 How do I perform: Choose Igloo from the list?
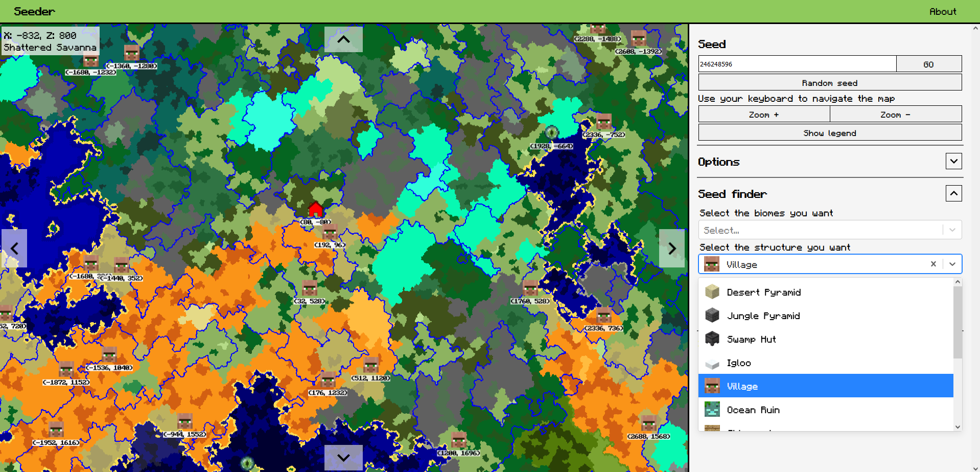pos(826,363)
